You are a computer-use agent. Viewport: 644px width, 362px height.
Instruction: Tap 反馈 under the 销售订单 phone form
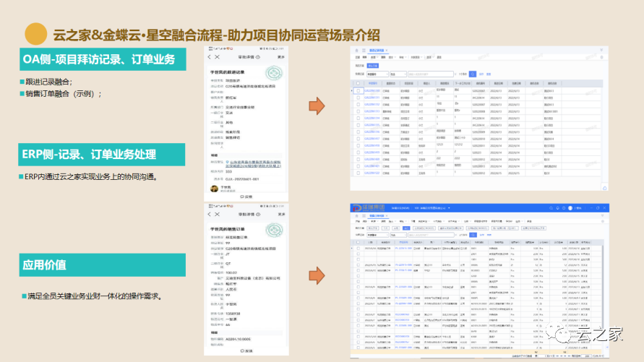(x=246, y=351)
